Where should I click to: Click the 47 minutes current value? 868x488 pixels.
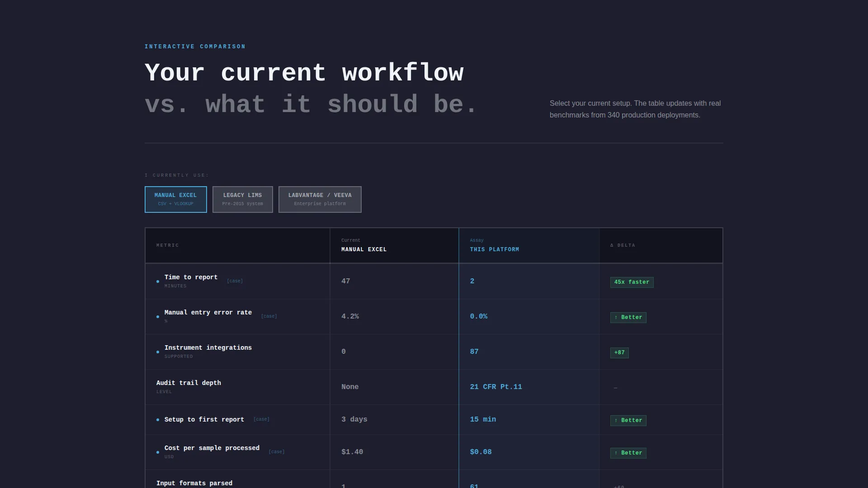pyautogui.click(x=346, y=281)
